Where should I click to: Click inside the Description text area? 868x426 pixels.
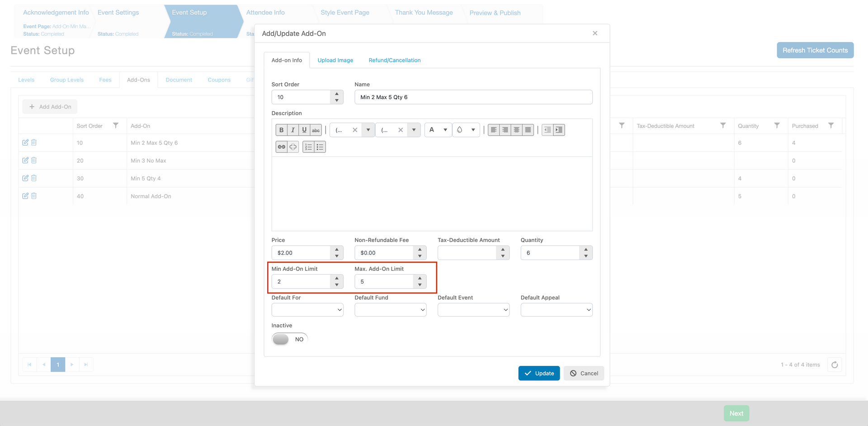click(432, 194)
